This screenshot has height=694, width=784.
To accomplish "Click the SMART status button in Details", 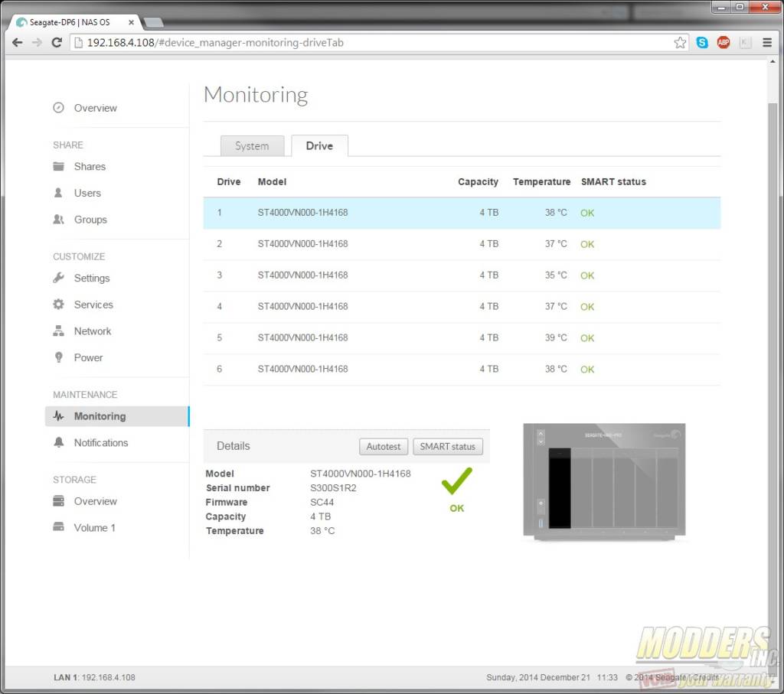I will 448,446.
